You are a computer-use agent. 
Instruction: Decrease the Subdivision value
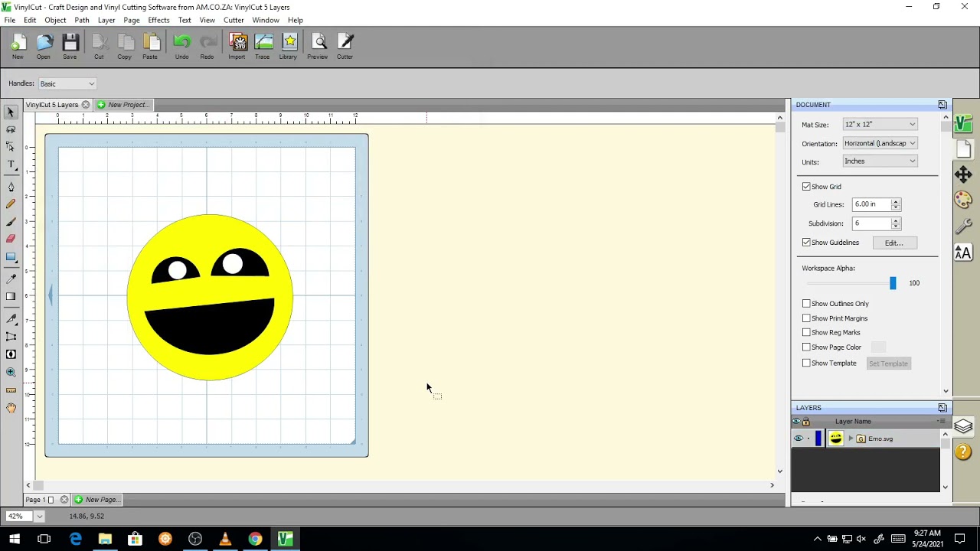[896, 227]
